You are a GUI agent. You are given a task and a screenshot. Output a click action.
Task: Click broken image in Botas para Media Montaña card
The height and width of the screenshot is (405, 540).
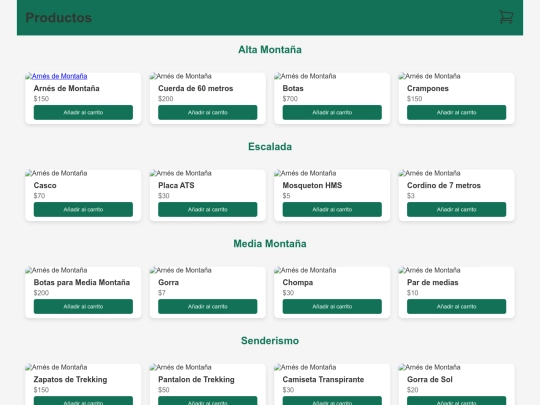coord(56,270)
